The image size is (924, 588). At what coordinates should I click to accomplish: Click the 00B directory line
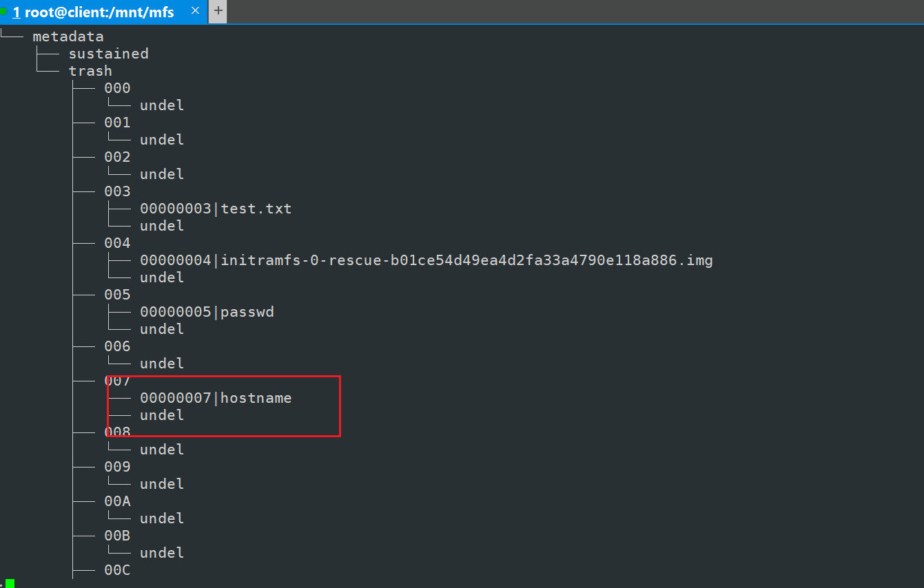point(117,536)
